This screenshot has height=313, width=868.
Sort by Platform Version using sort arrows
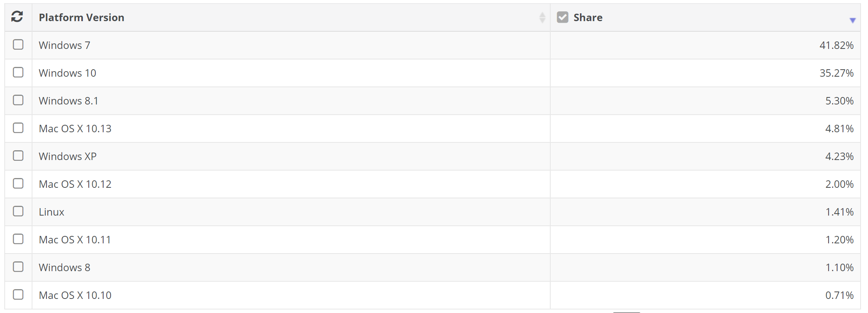click(x=542, y=17)
